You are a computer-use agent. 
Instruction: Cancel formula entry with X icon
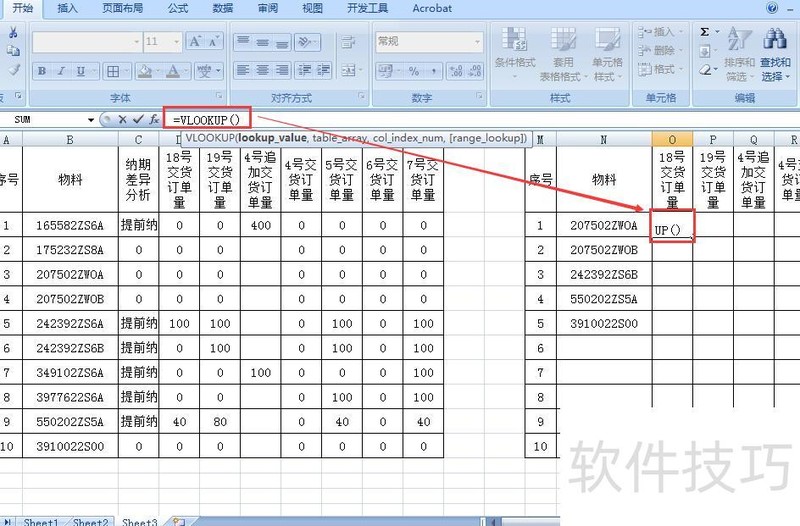point(122,119)
